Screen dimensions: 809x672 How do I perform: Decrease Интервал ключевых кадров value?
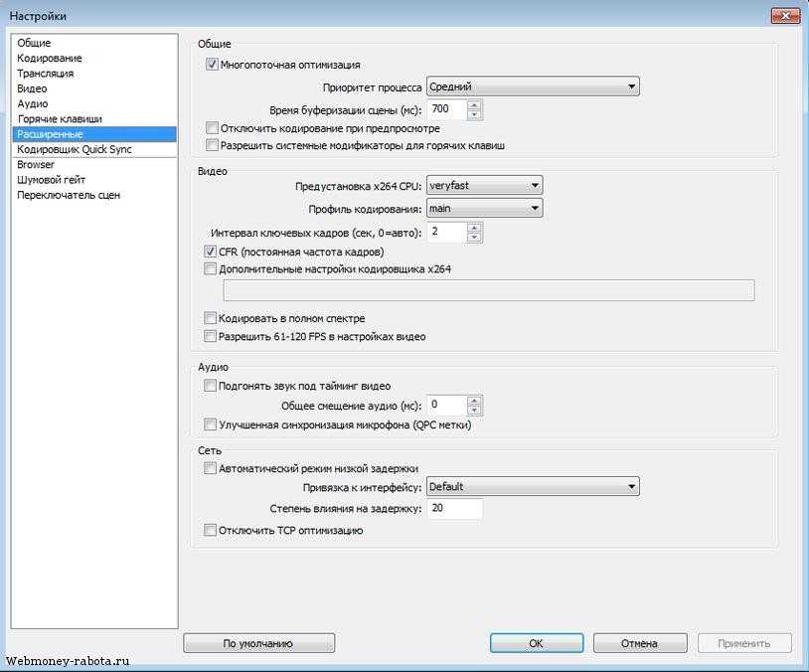[x=475, y=238]
